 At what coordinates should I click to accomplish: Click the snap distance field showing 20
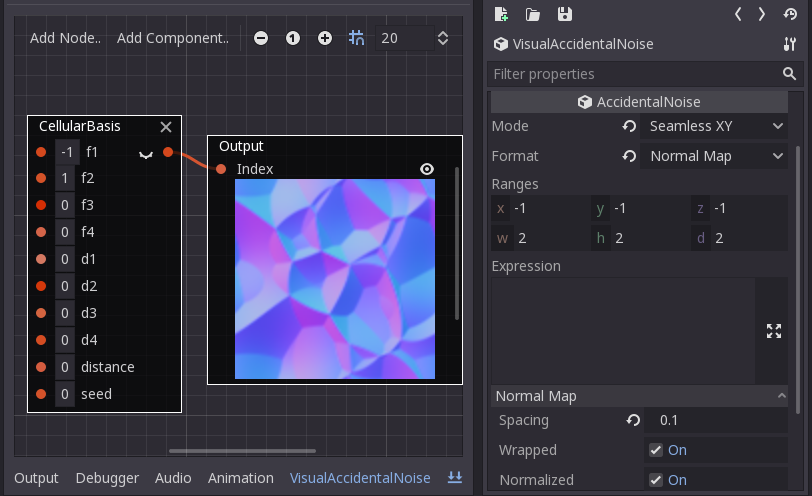pos(404,38)
